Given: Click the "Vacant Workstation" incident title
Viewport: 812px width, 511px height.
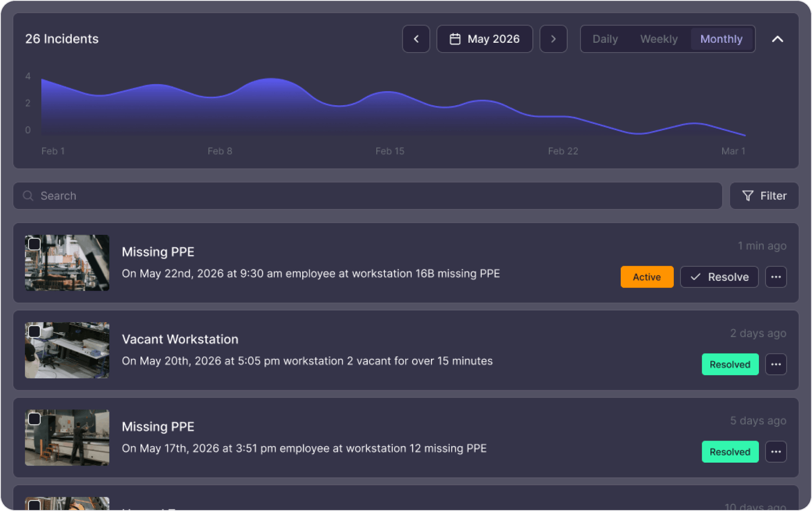Looking at the screenshot, I should point(180,339).
